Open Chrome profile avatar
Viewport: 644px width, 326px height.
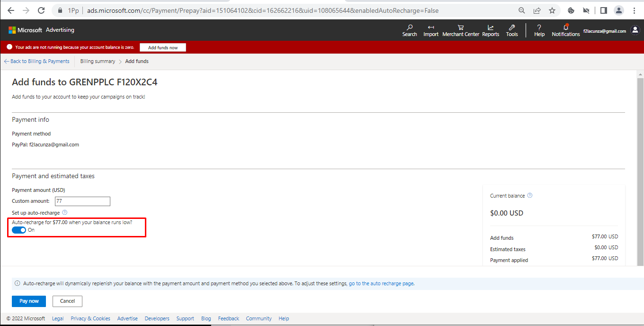tap(619, 10)
